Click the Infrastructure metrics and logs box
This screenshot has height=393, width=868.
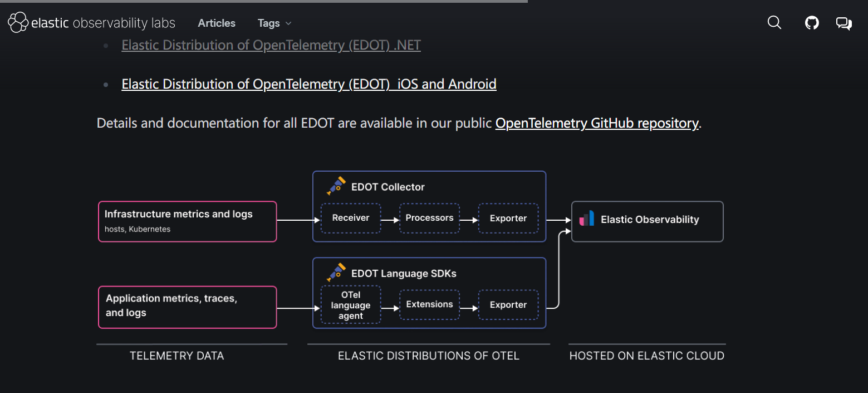pyautogui.click(x=188, y=221)
